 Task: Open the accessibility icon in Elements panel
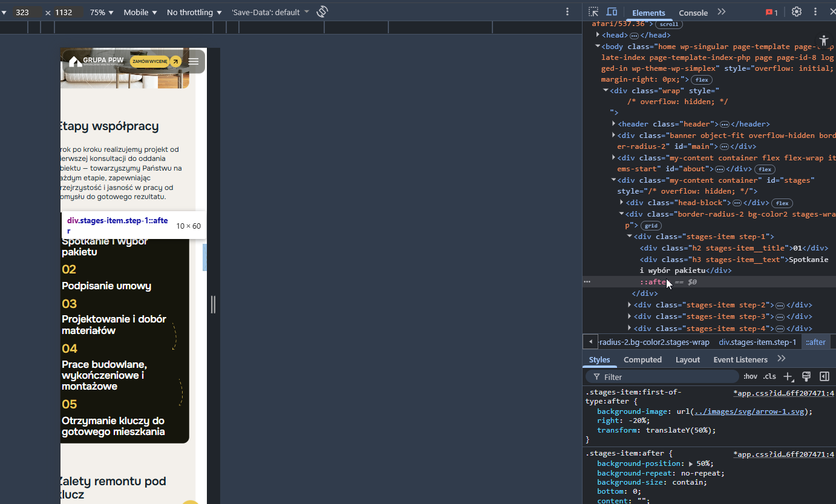click(x=823, y=39)
